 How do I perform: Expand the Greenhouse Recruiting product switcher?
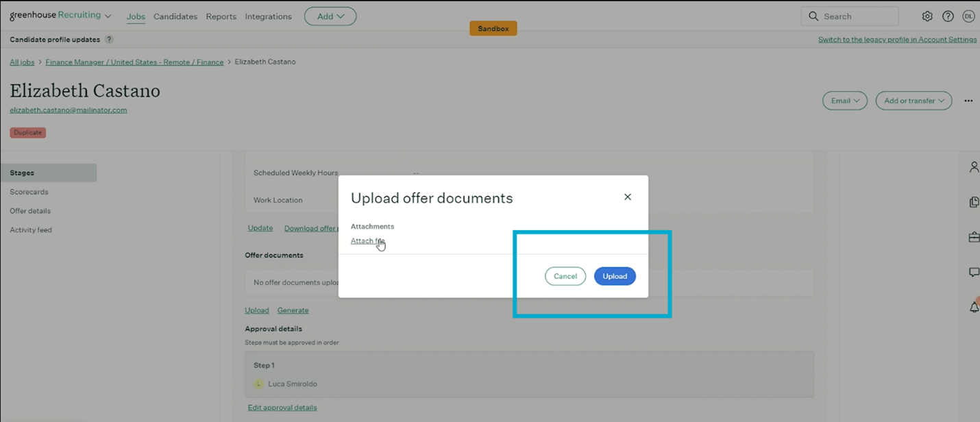tap(108, 16)
